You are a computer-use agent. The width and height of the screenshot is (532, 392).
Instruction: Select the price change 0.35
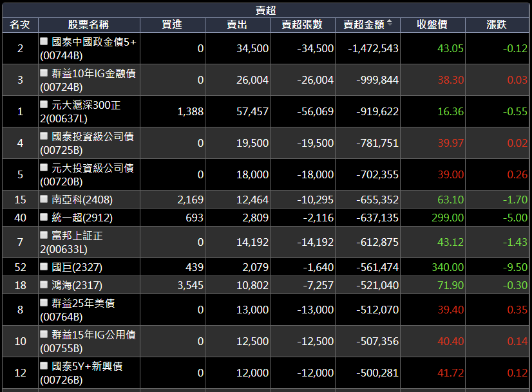(x=517, y=310)
